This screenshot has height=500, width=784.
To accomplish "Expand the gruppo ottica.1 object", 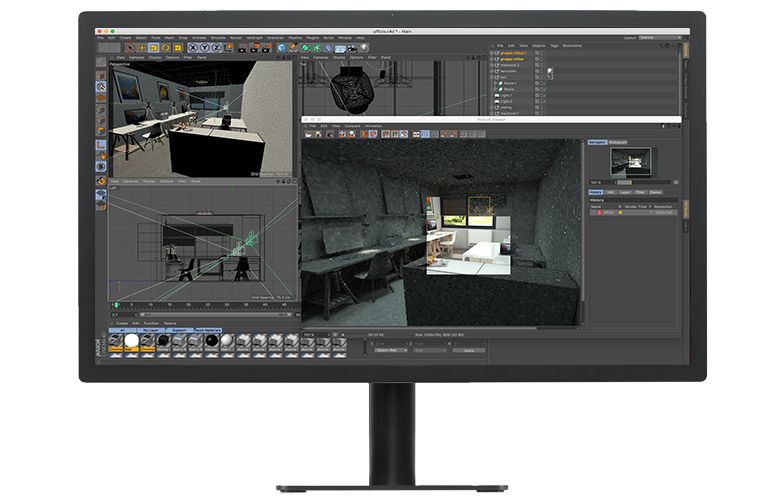I will click(x=493, y=53).
